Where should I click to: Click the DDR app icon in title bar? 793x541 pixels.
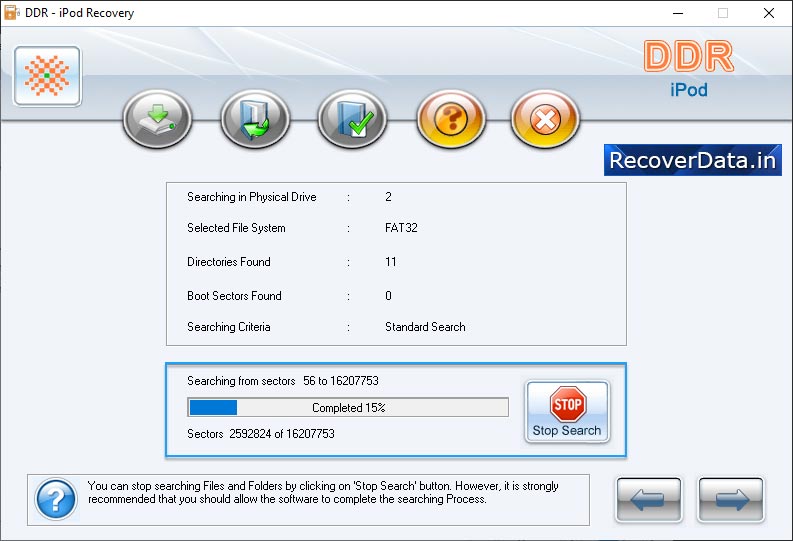coord(11,13)
